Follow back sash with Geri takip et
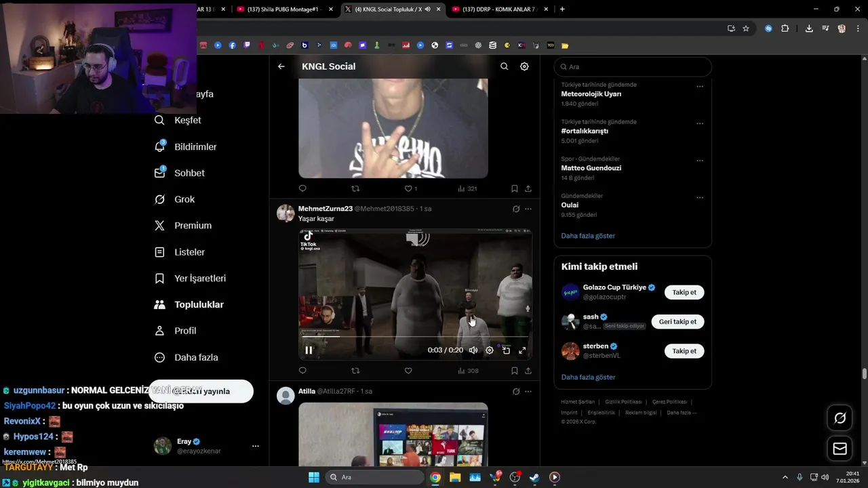The image size is (868, 488). coord(677,321)
